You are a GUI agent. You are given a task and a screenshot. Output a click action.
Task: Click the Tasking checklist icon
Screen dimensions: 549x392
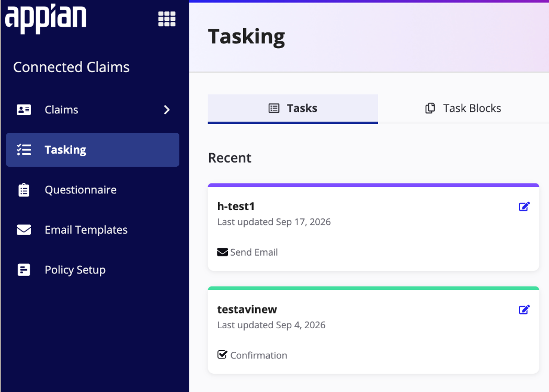(24, 150)
